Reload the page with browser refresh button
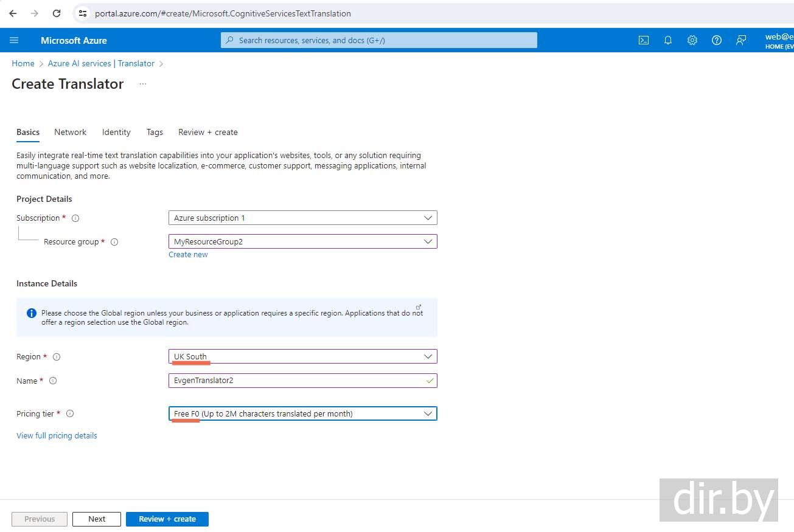 coord(57,13)
